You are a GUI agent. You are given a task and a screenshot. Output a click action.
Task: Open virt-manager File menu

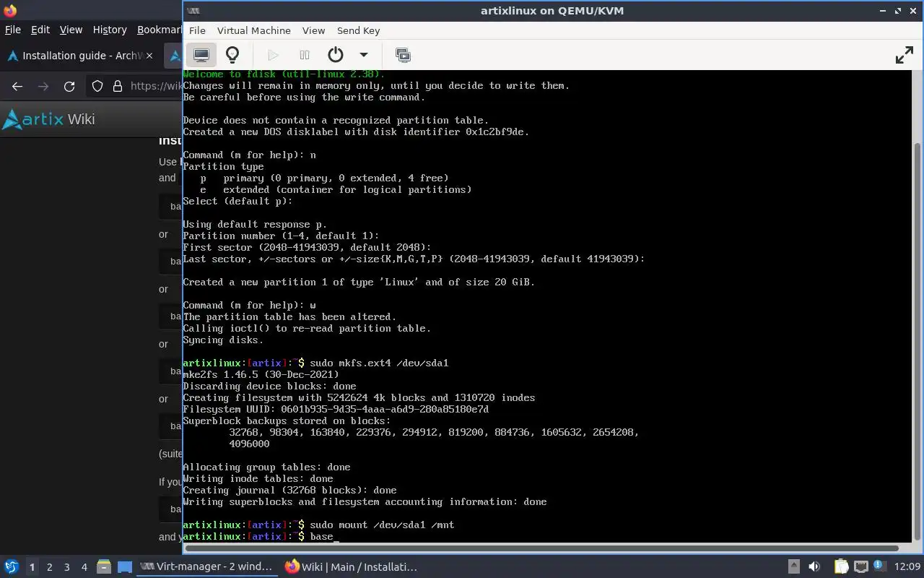[197, 30]
